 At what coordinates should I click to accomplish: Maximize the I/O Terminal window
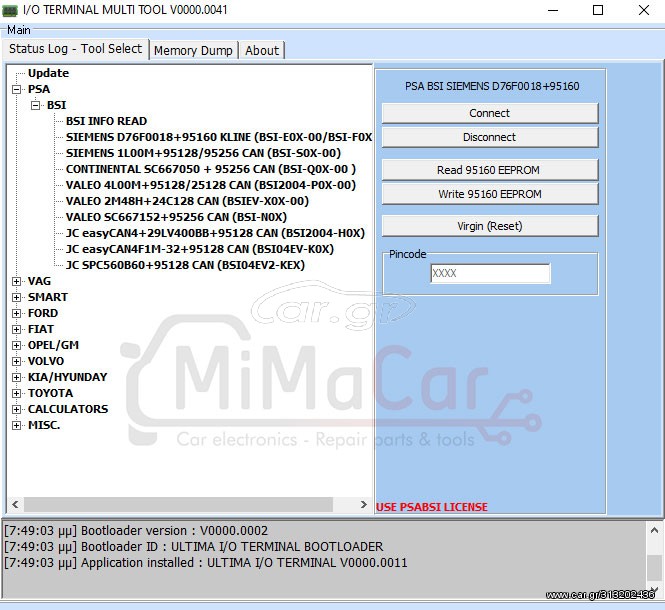[598, 10]
